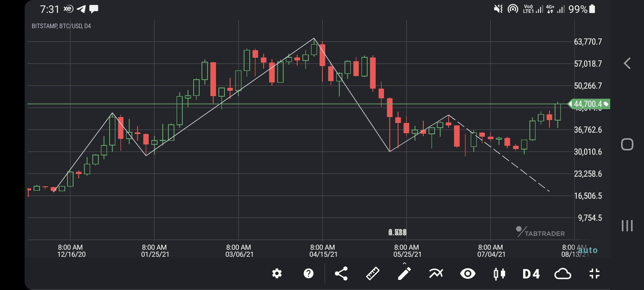Open the BITSTAMP, BTC/USD, D4 symbol label
The width and height of the screenshot is (644, 290).
coord(61,26)
